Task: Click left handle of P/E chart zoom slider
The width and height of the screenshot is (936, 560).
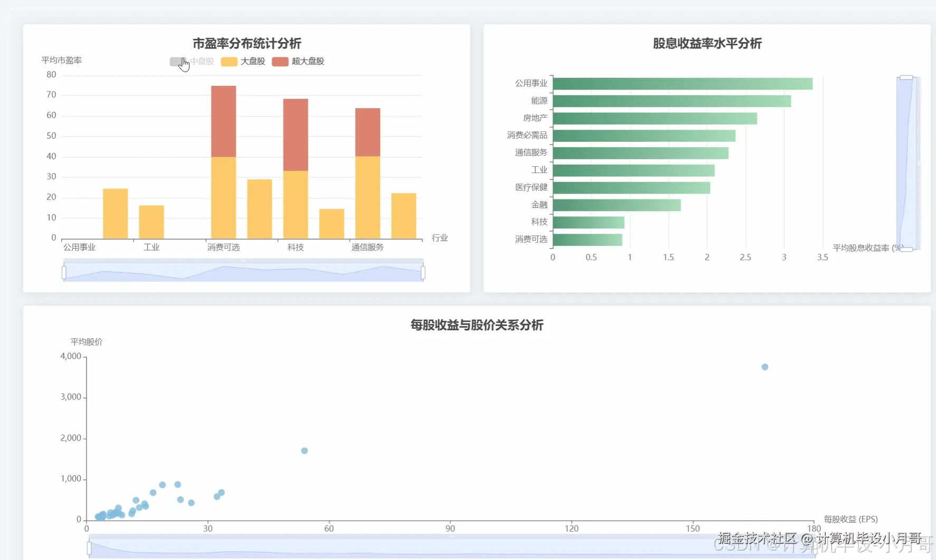Action: (64, 272)
